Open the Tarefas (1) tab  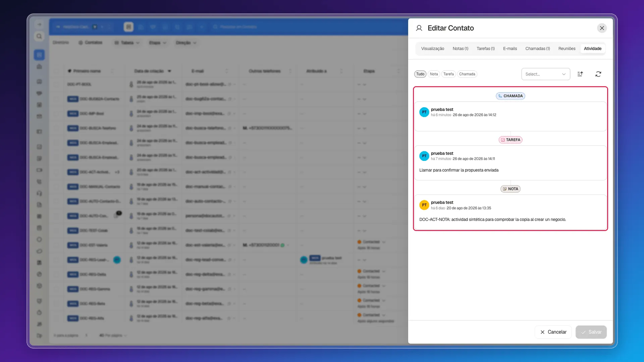tap(485, 49)
